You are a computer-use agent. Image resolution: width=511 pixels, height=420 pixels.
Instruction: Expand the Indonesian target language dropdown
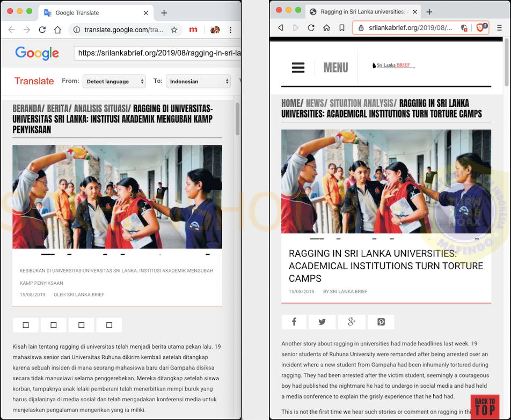pos(198,82)
